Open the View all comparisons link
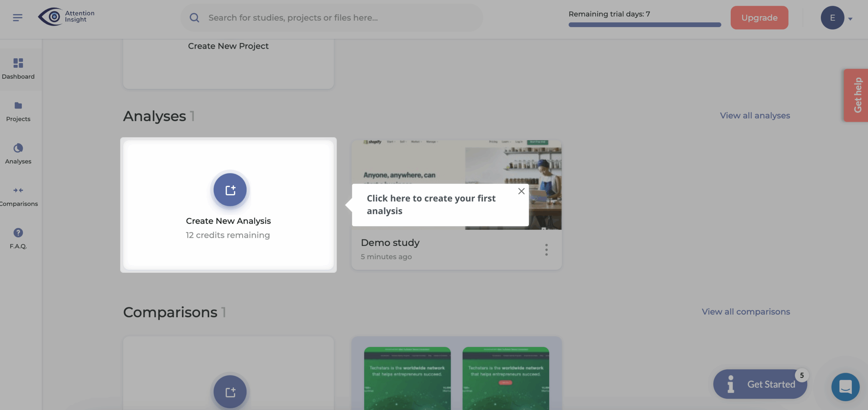Screen dimensions: 868x410 [x=746, y=312]
